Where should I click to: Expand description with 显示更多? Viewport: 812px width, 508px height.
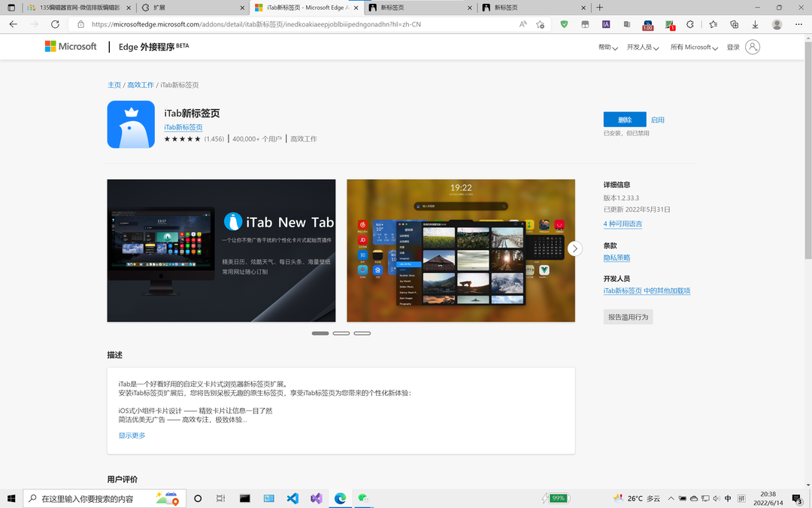pos(132,436)
